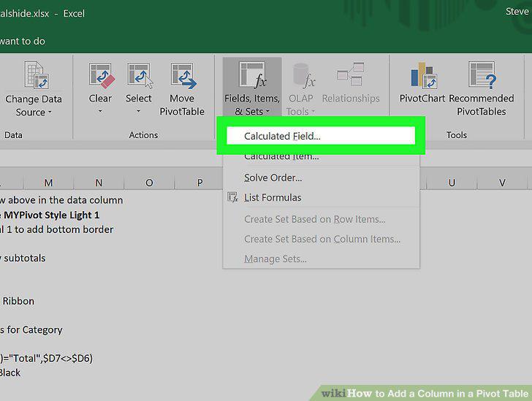Select column M header
This screenshot has height=401, width=532.
click(x=48, y=183)
